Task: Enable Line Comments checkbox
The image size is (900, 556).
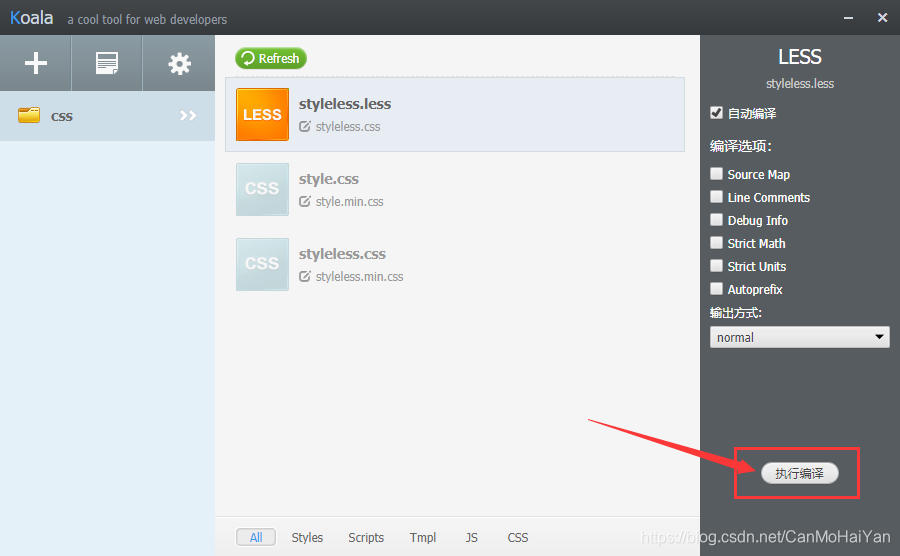Action: coord(716,196)
